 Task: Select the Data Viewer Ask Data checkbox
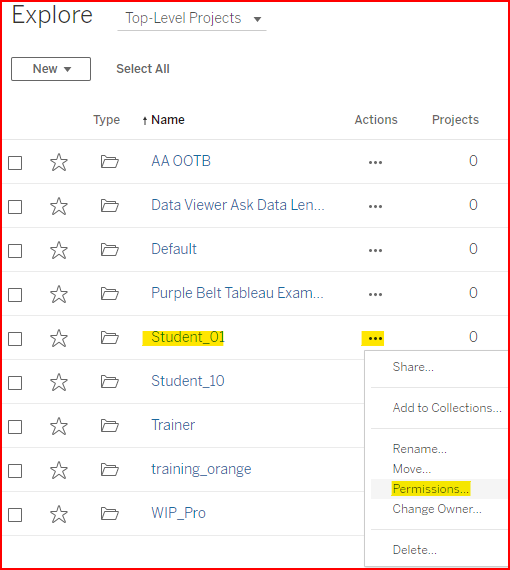pos(15,207)
